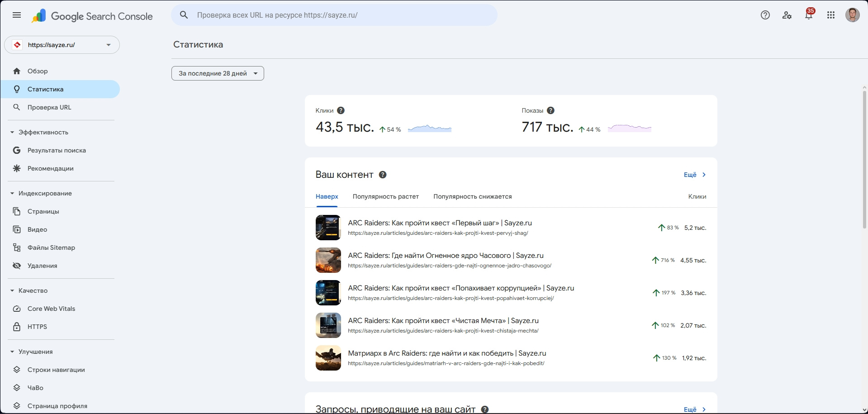Click the Страница профиля layers icon

(17, 406)
